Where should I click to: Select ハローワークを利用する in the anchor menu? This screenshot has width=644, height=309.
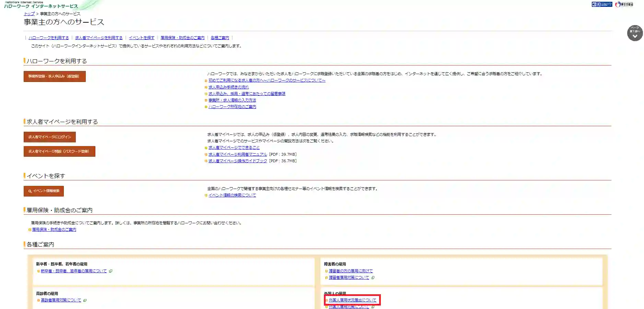coord(49,38)
